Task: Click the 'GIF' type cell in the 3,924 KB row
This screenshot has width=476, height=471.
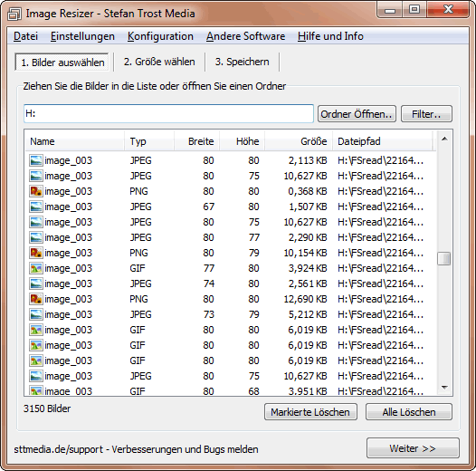Action: tap(138, 268)
